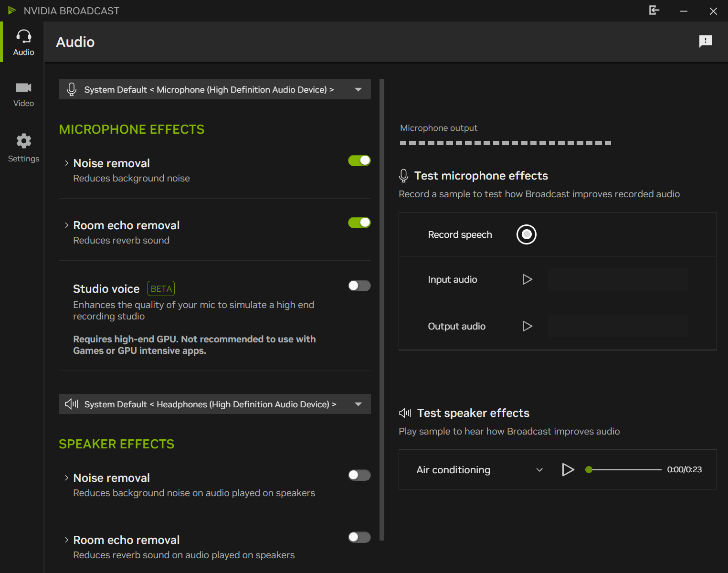
Task: Disable microphone Noise removal toggle
Action: pyautogui.click(x=359, y=160)
